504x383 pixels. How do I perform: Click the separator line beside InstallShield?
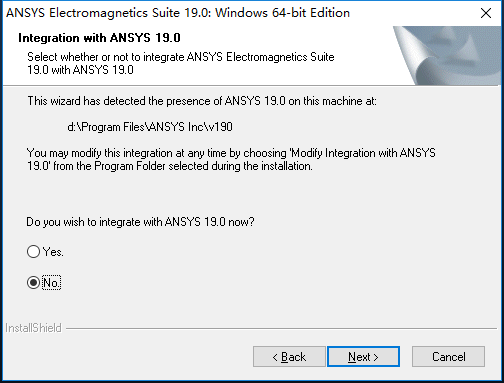[282, 328]
